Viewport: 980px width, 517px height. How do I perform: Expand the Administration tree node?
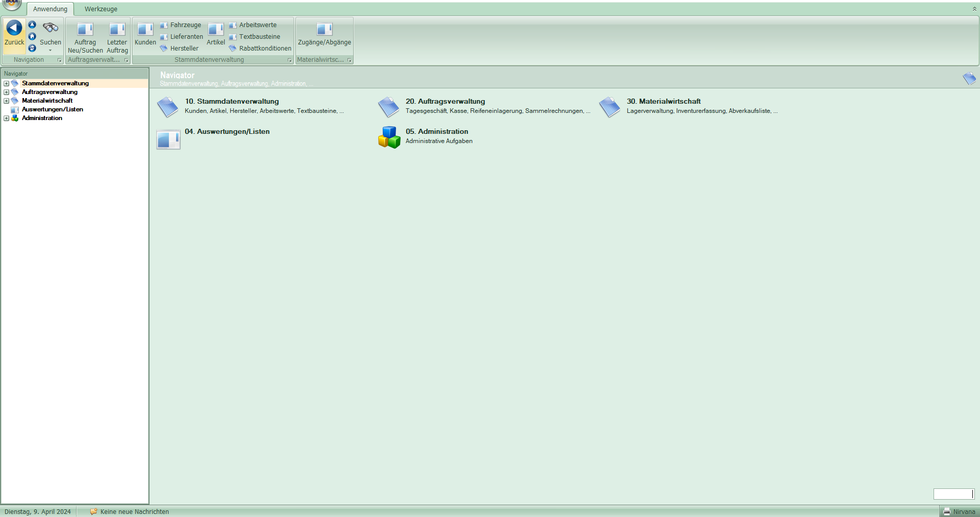click(x=7, y=119)
